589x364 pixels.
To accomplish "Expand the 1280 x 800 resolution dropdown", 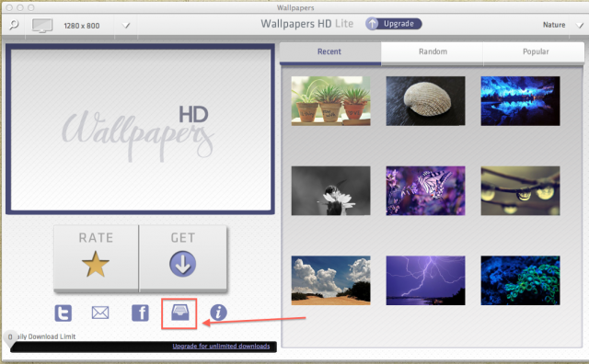I will [x=126, y=26].
